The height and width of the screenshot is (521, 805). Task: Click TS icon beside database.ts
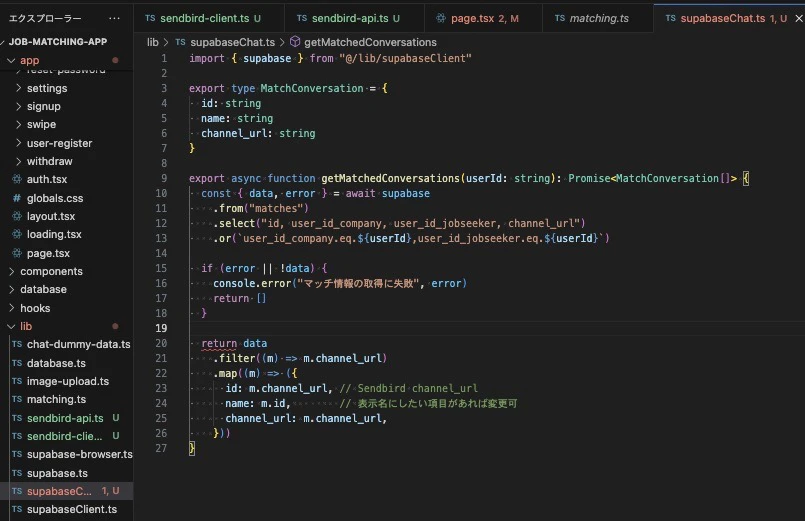[17, 363]
